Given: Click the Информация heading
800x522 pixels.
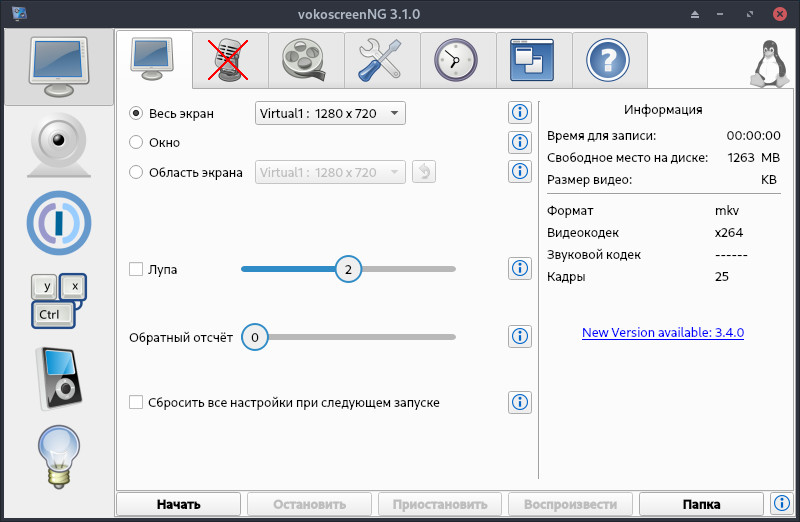Looking at the screenshot, I should (x=663, y=110).
